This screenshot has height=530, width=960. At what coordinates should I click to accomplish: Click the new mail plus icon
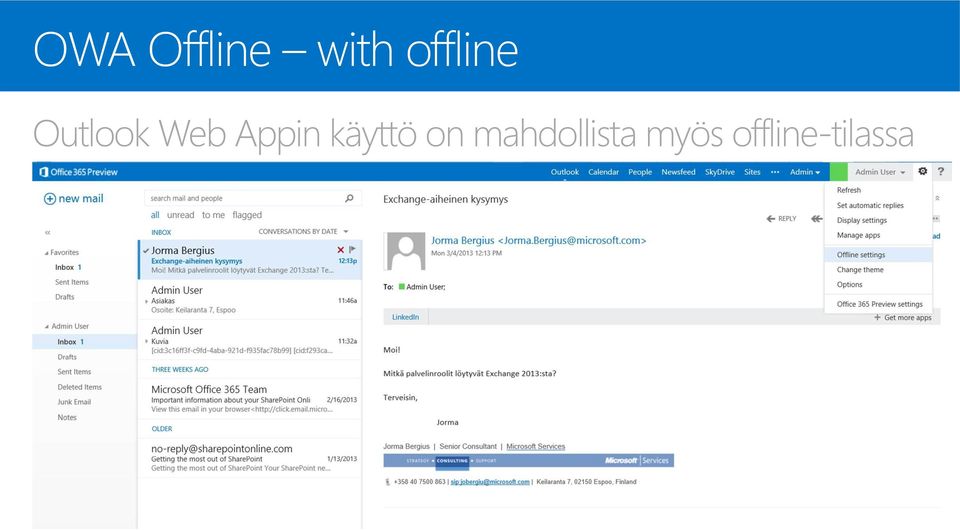[50, 199]
